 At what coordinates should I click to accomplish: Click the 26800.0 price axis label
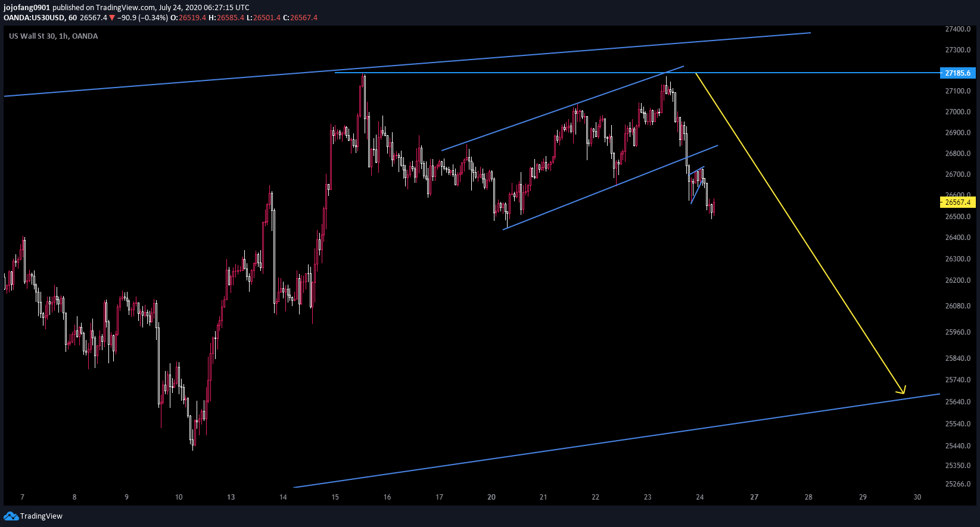[x=958, y=154]
